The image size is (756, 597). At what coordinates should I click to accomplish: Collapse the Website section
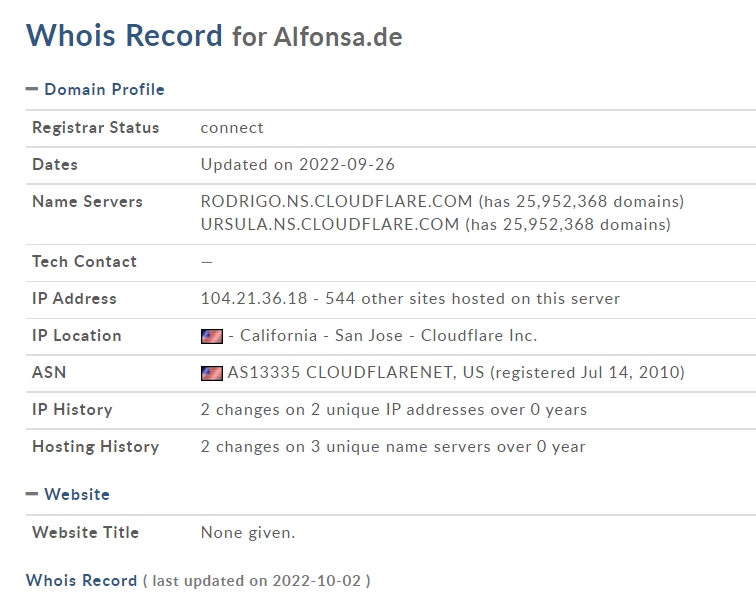coord(32,493)
